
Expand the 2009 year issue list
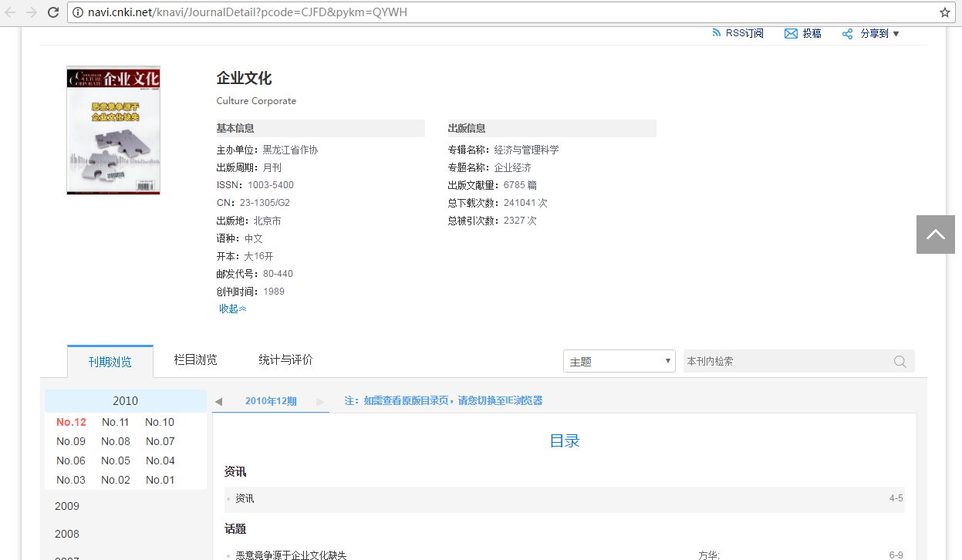click(67, 506)
